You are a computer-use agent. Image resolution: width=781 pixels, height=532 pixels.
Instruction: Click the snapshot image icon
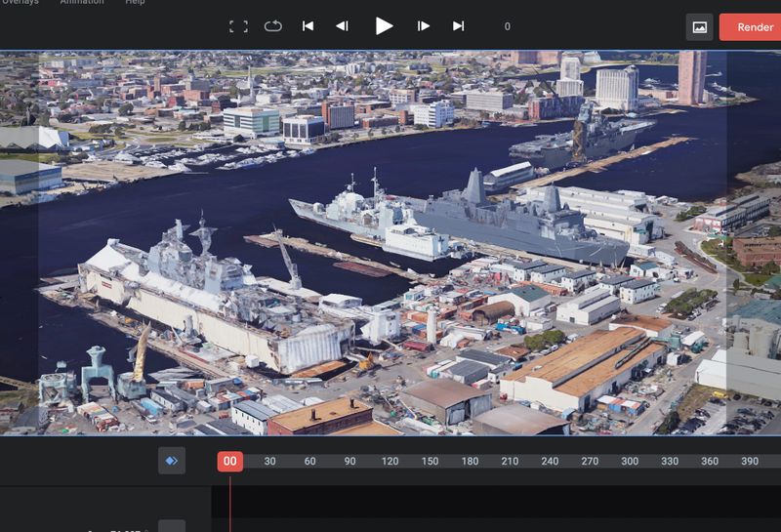click(x=699, y=27)
